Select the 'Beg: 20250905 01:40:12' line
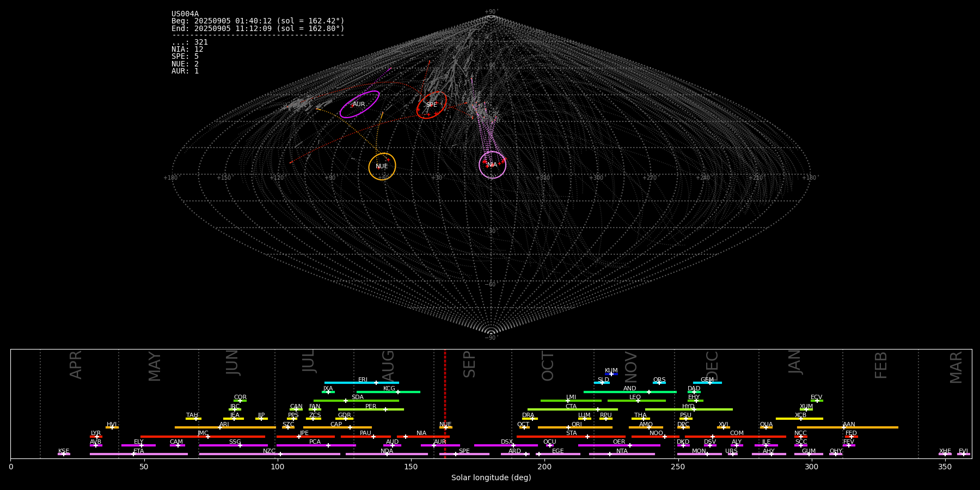Viewport: 980px width, 490px height. pyautogui.click(x=258, y=21)
